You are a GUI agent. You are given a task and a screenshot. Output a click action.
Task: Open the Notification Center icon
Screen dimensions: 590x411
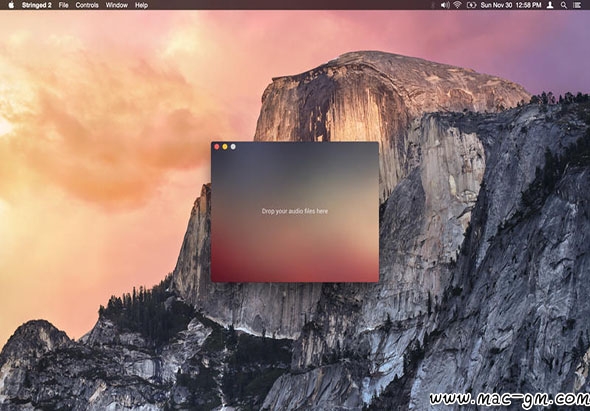[576, 5]
